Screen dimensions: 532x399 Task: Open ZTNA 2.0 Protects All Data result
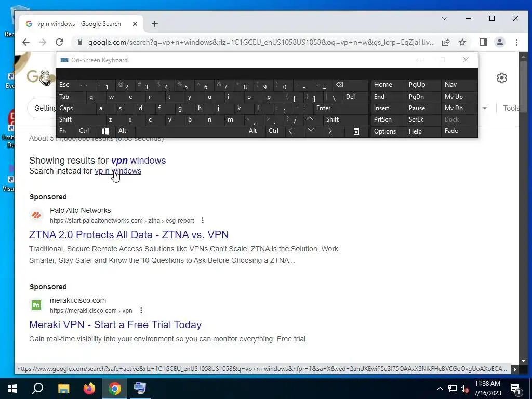(129, 235)
